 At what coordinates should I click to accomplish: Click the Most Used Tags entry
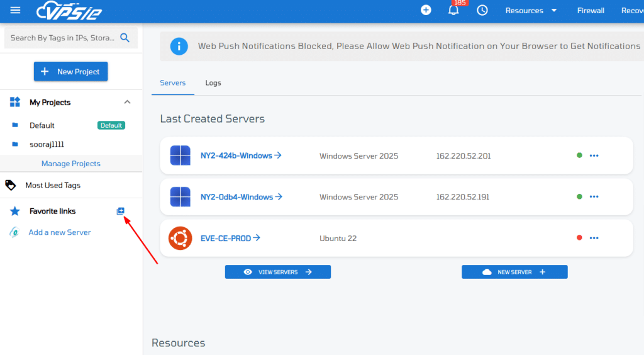coord(53,185)
